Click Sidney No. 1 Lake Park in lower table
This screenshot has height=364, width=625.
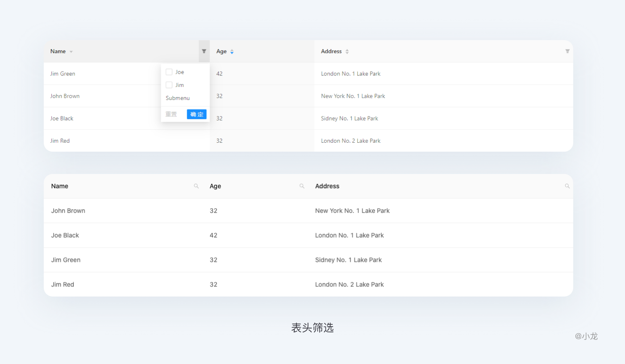point(348,260)
